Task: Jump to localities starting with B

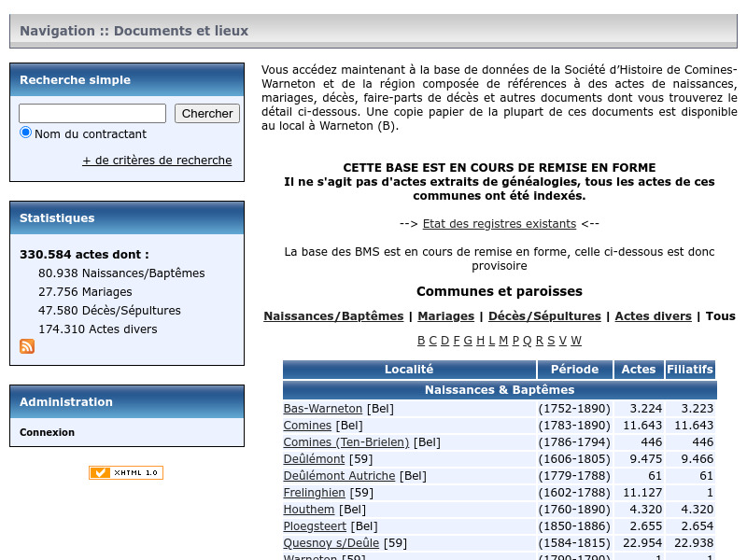Action: [x=421, y=340]
